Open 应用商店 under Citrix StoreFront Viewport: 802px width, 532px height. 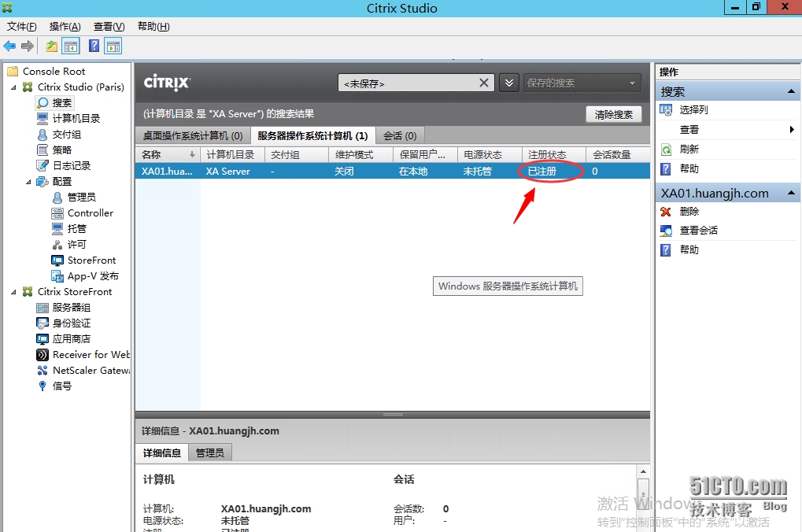click(65, 339)
